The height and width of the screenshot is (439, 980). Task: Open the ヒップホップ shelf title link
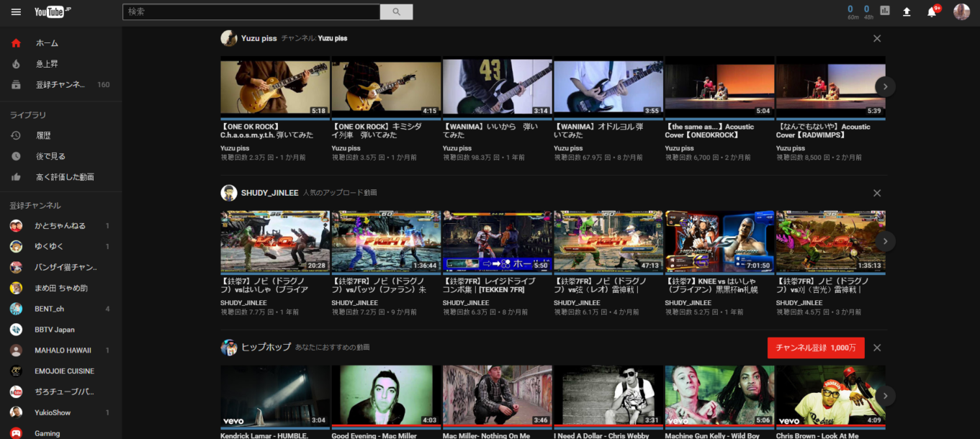point(266,348)
